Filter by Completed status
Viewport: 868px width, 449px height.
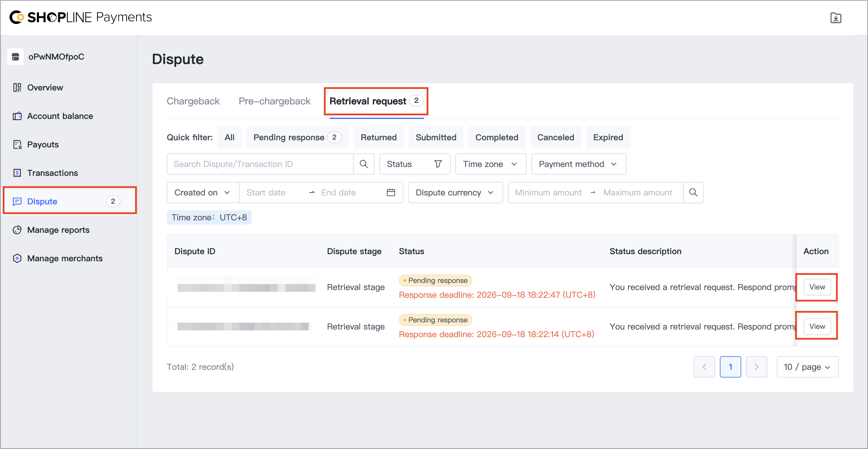click(x=497, y=137)
